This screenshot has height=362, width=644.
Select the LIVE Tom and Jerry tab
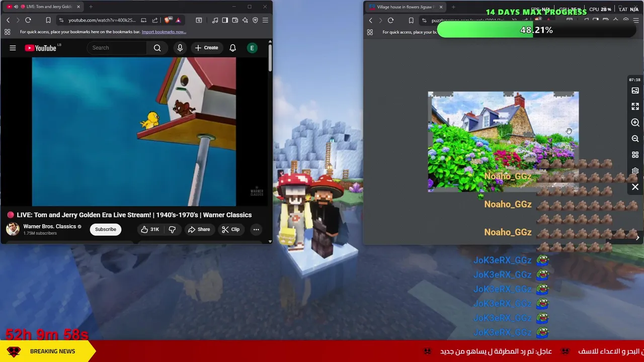tap(43, 7)
